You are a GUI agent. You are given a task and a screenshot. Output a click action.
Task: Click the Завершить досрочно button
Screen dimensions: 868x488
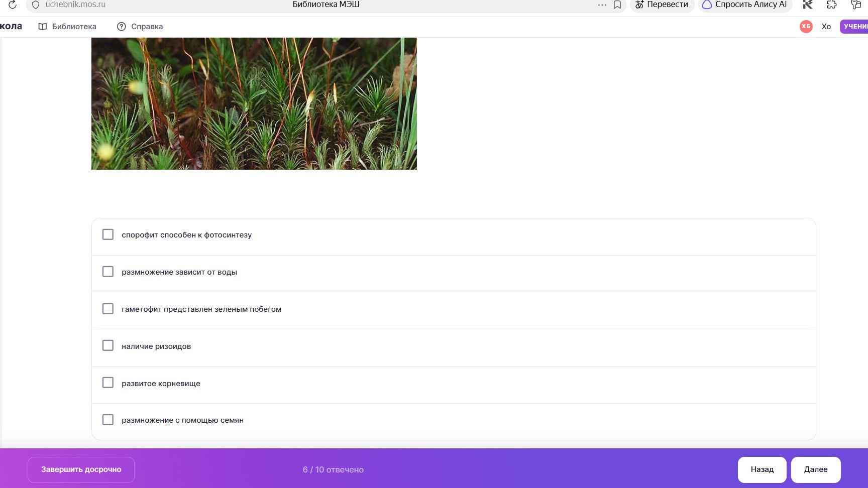coord(81,469)
